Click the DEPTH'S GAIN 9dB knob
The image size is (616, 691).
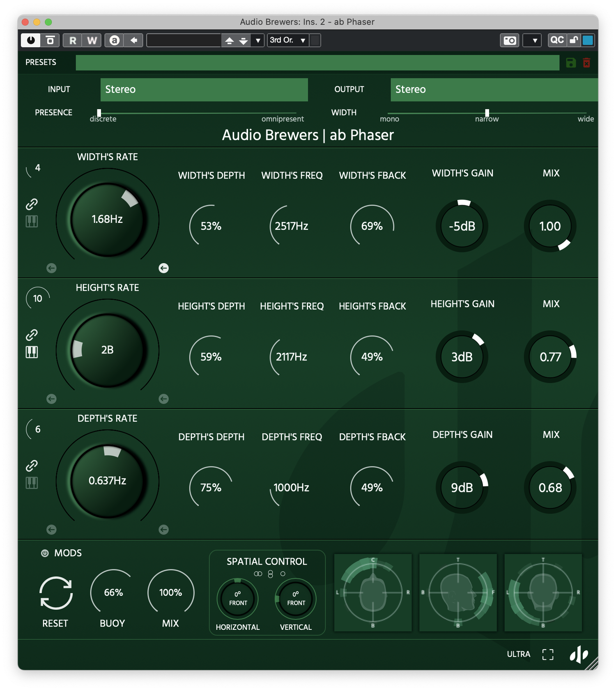pos(462,487)
